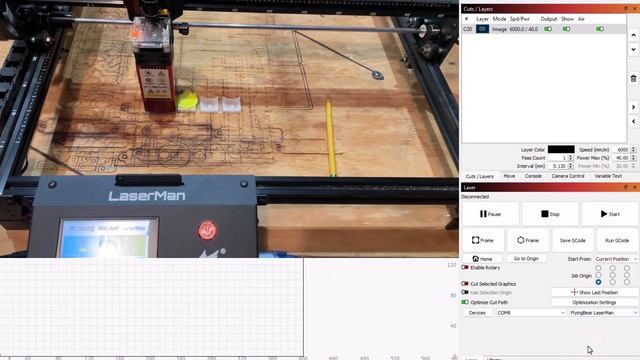Click the right chevron beside the layer list
The image size is (640, 360).
[x=633, y=107]
